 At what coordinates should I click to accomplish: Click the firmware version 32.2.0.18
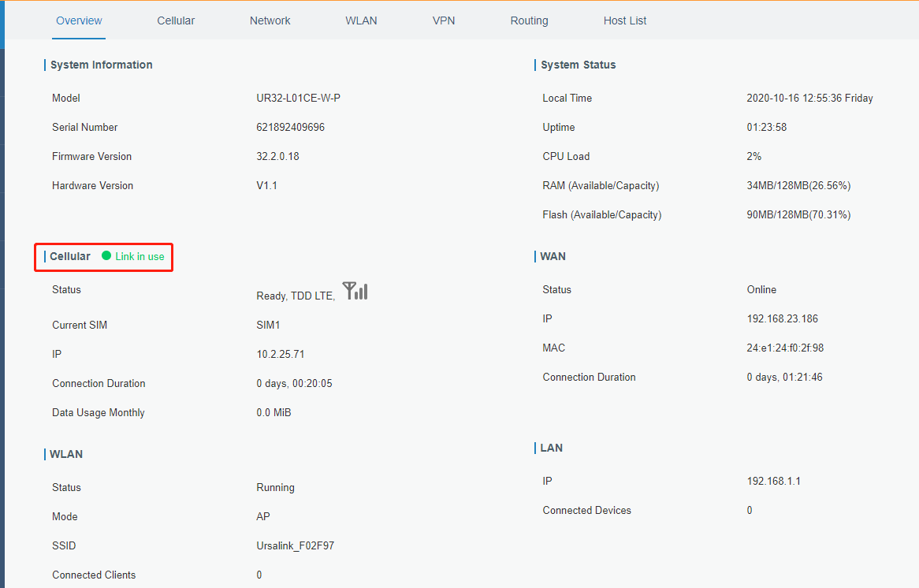pos(277,156)
